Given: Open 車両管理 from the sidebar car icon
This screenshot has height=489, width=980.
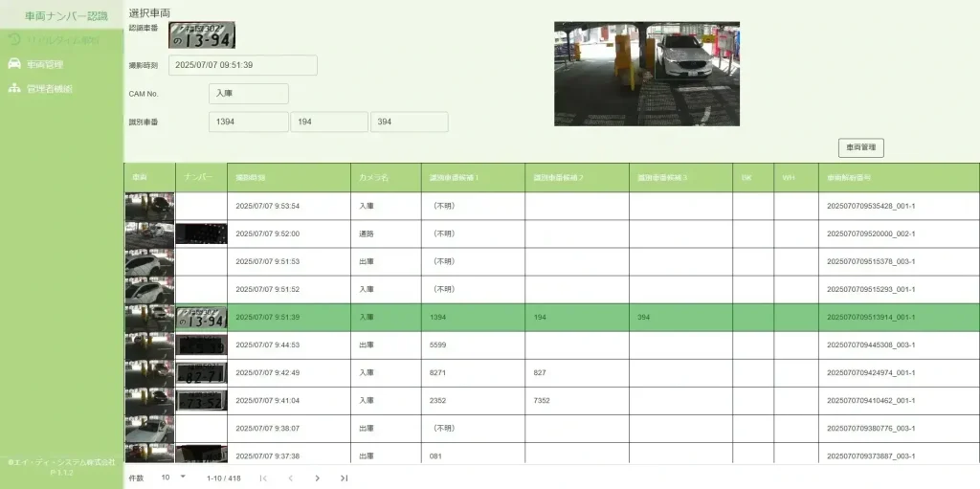Looking at the screenshot, I should (14, 64).
